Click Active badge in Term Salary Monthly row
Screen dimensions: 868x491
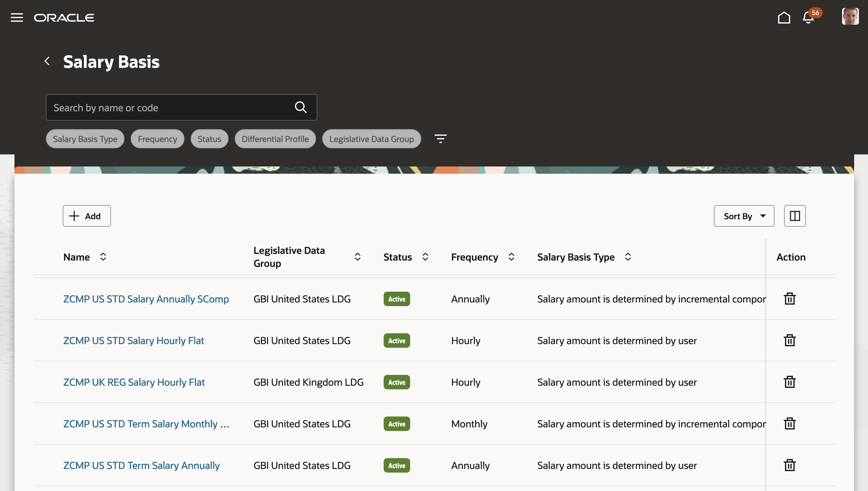pos(397,424)
